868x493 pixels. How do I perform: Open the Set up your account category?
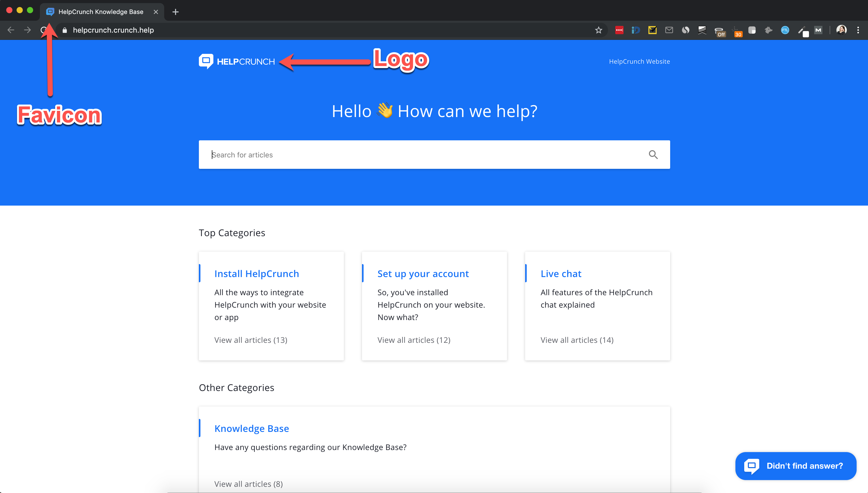pos(423,274)
